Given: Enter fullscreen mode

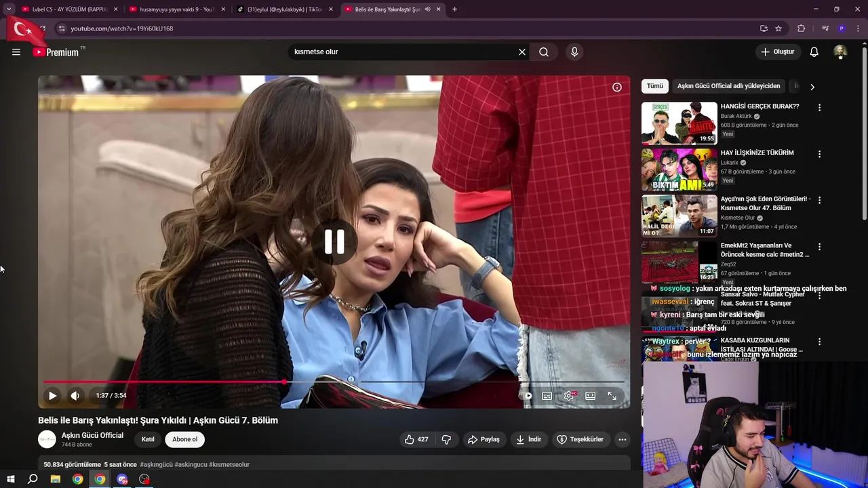Looking at the screenshot, I should coord(612,395).
